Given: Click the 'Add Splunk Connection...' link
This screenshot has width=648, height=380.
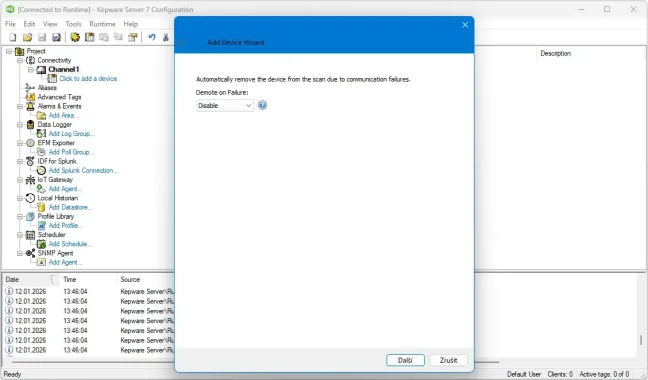Looking at the screenshot, I should [83, 170].
